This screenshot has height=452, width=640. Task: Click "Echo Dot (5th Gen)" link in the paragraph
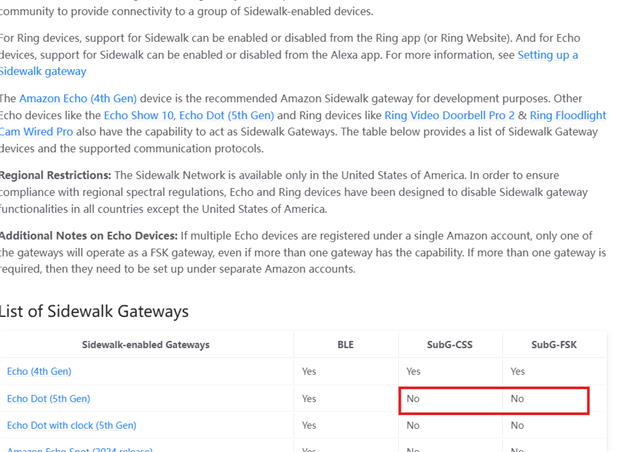[x=227, y=115]
